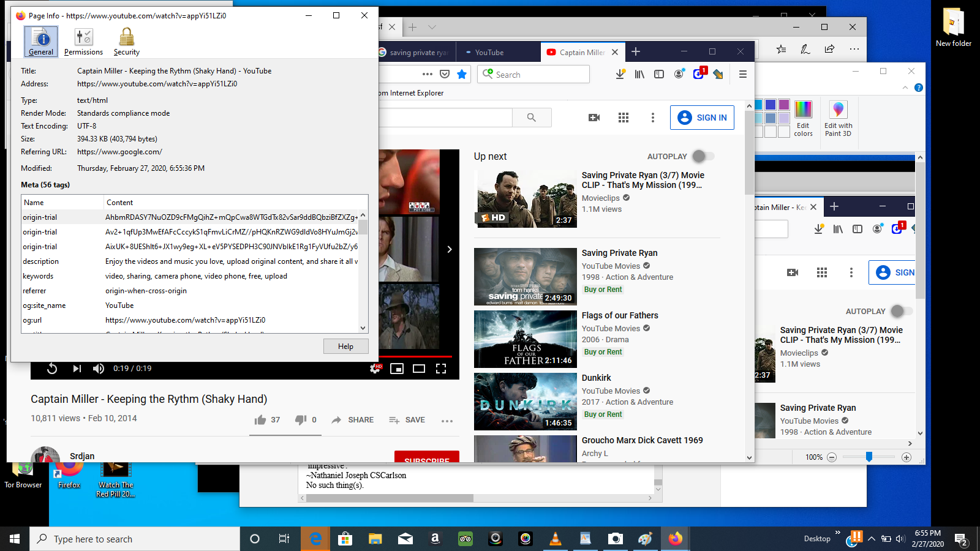Screen dimensions: 980x551
Task: Mute the video volume
Action: pos(98,369)
